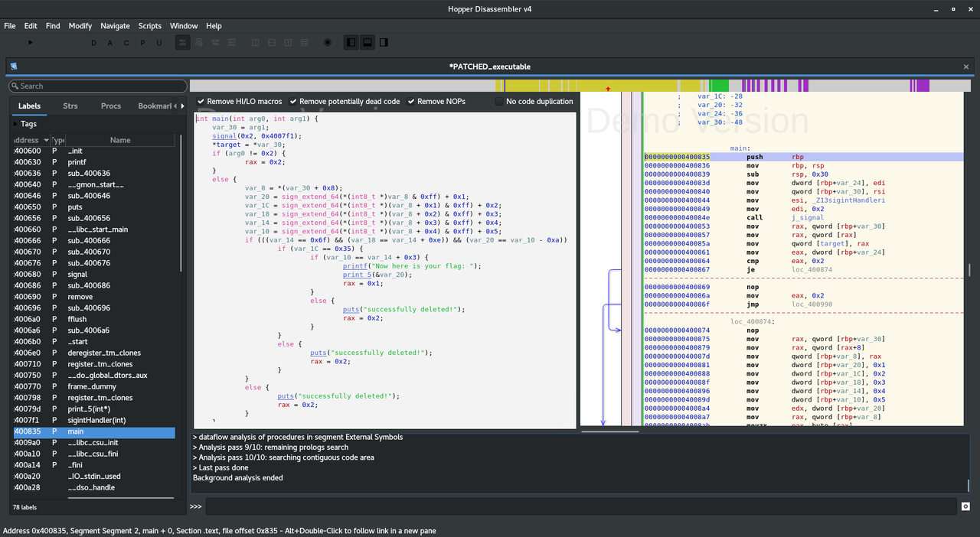Viewport: 980px width, 537px height.
Task: Open the Navigate menu
Action: [115, 26]
